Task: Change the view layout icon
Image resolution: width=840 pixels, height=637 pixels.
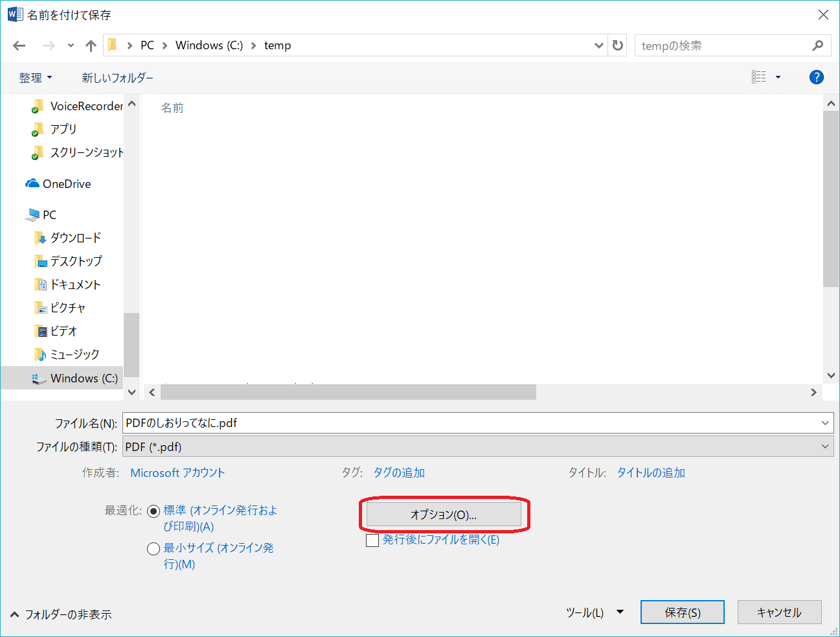Action: pos(759,77)
